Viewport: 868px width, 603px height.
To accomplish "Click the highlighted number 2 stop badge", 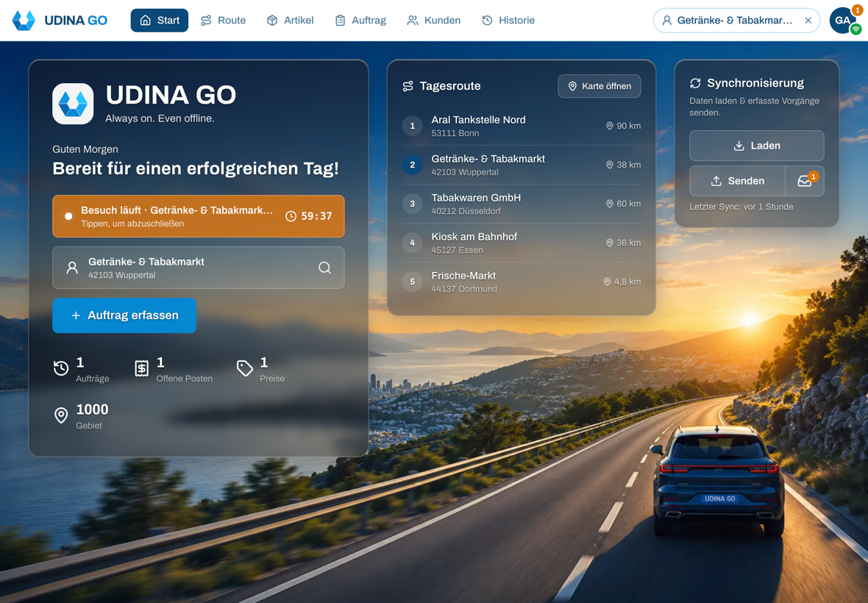I will [413, 165].
